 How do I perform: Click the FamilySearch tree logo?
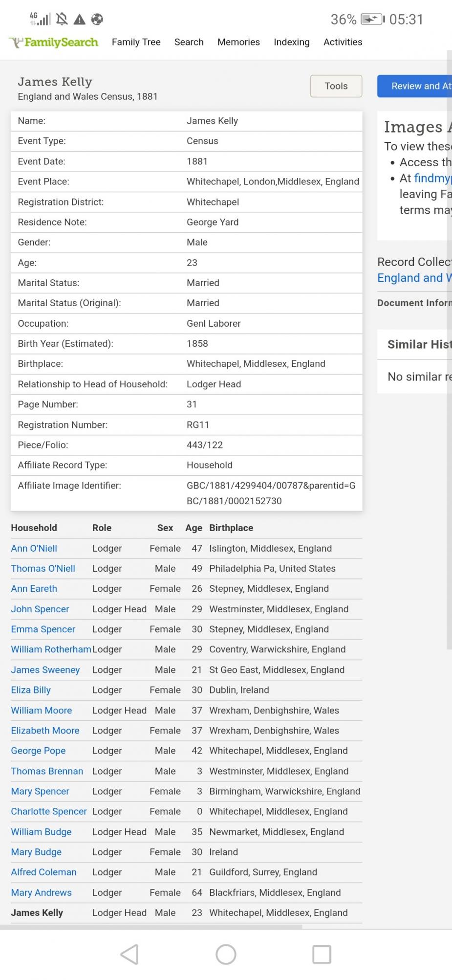(17, 43)
